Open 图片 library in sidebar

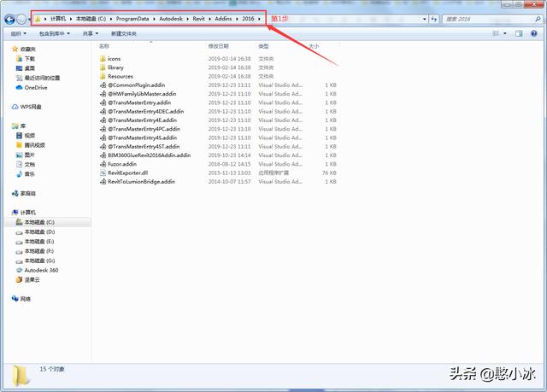point(30,155)
